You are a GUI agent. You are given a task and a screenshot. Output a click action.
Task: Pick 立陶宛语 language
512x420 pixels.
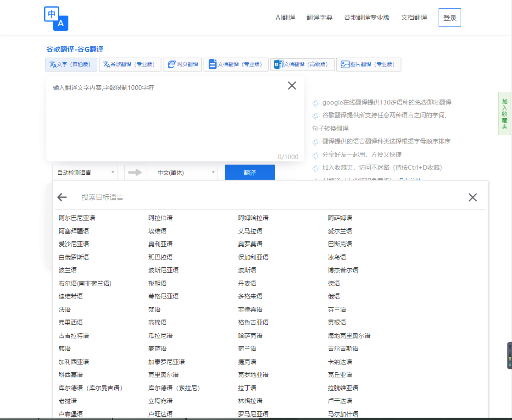coord(160,400)
